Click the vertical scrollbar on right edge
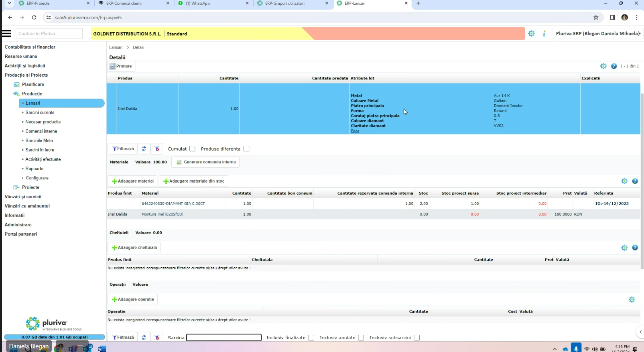644x352 pixels. pos(642,181)
